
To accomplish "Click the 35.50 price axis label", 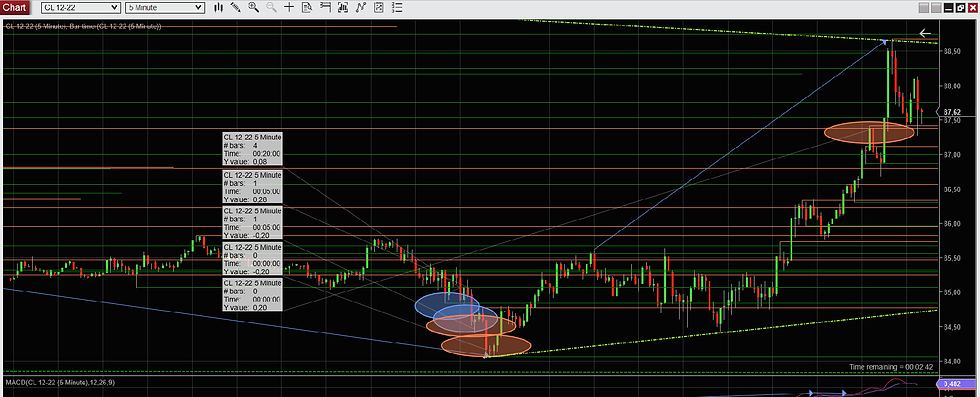I will coord(951,258).
